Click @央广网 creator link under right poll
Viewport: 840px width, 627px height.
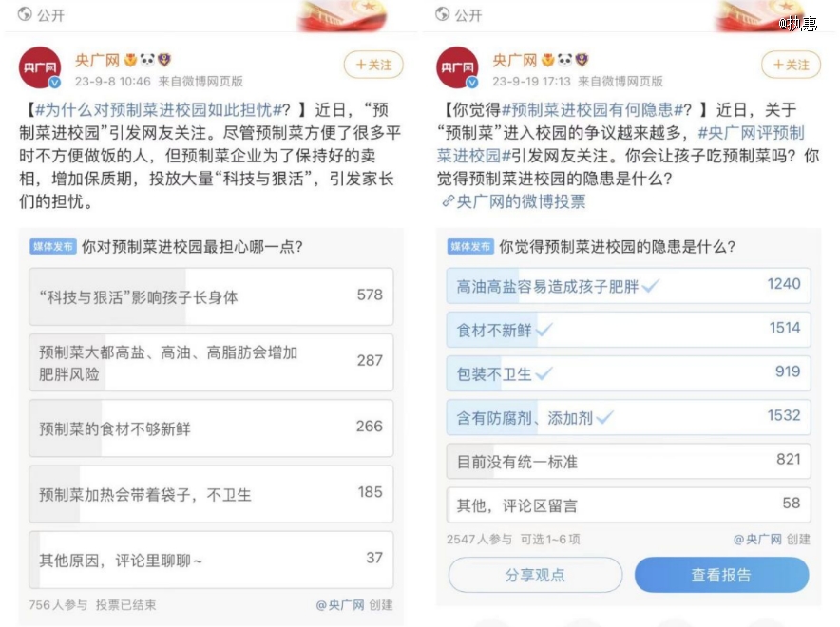757,540
